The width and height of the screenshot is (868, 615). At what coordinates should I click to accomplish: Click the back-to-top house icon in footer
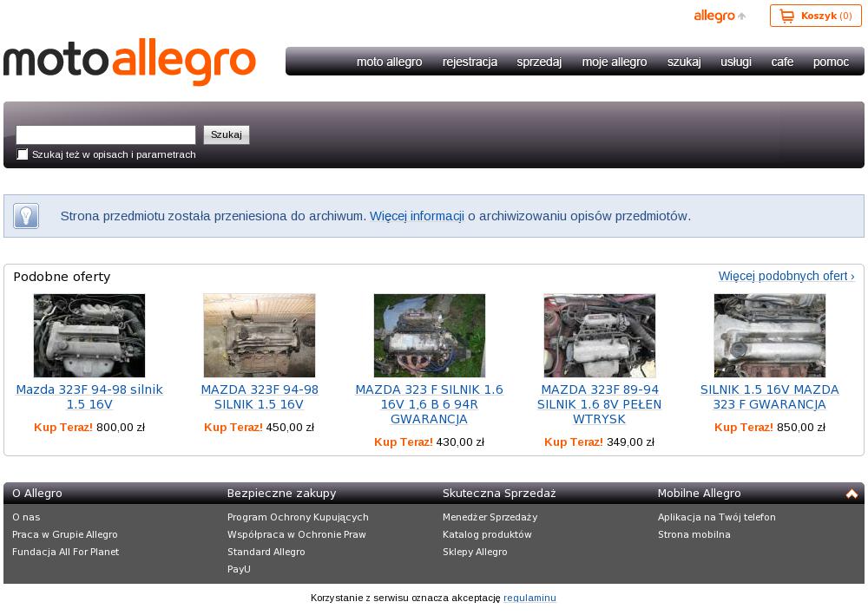(852, 494)
